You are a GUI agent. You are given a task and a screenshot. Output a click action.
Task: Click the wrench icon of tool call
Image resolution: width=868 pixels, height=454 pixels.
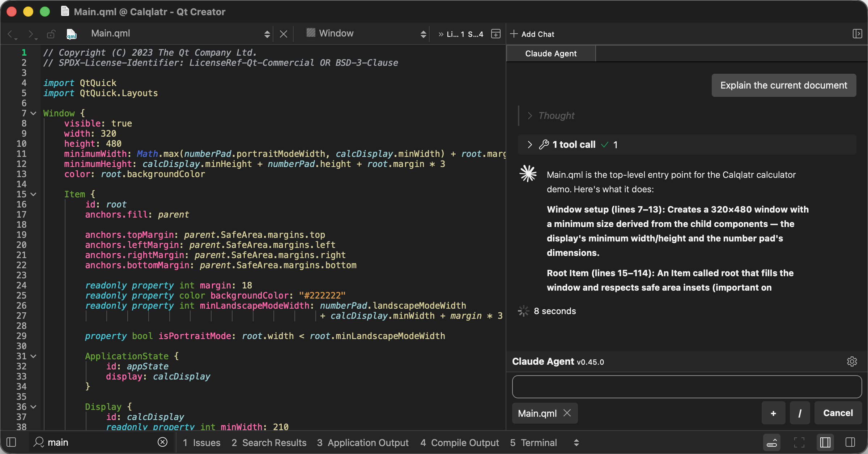(544, 145)
